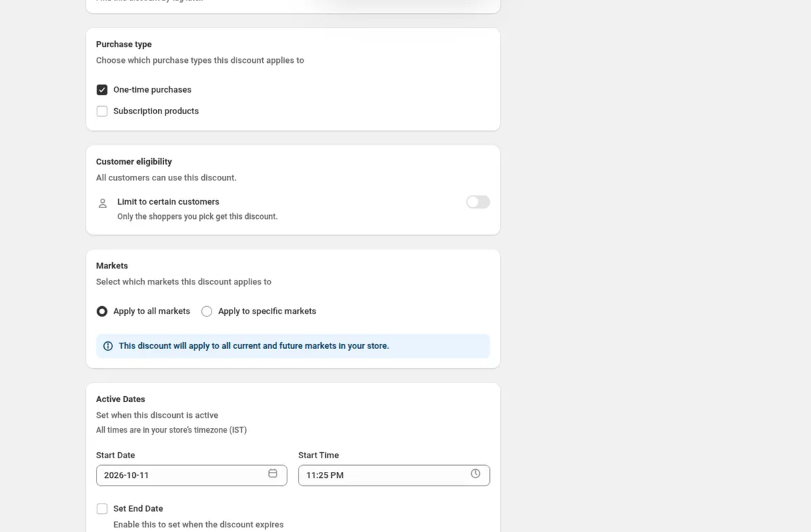Select Apply to specific markets radio
This screenshot has height=532, width=811.
point(207,312)
